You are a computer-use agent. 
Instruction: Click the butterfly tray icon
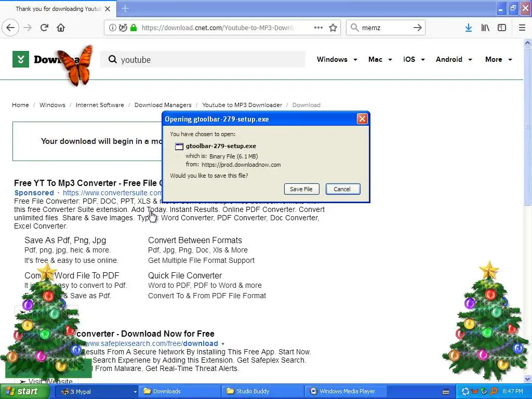coord(475,392)
